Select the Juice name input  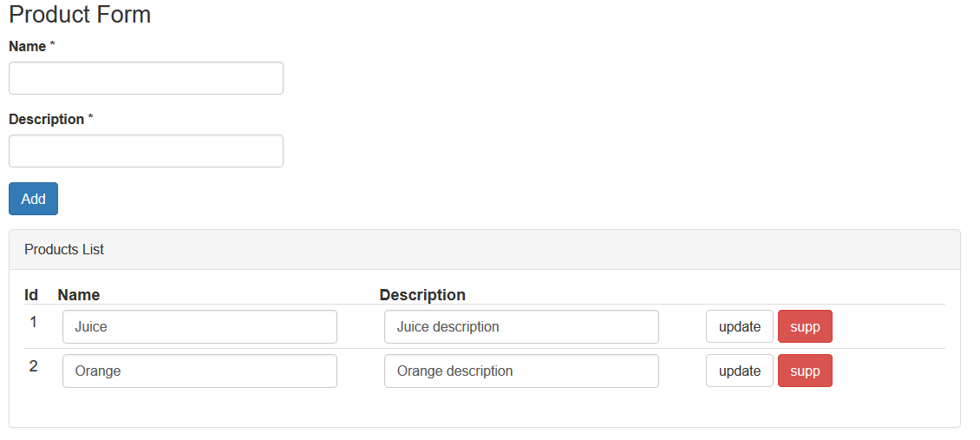(x=200, y=327)
